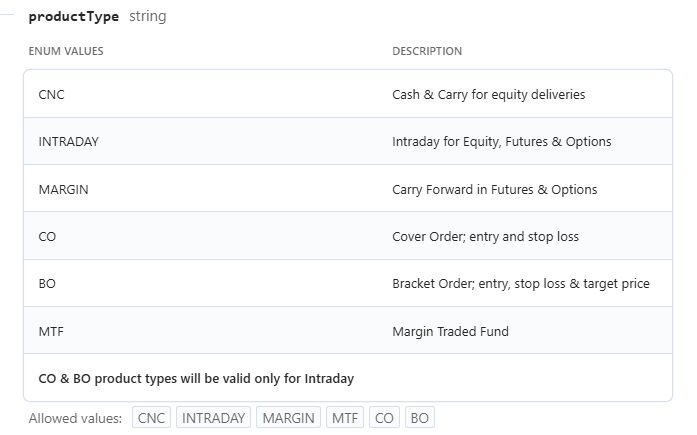
Task: Click the BO allowed value chip
Action: coord(420,418)
